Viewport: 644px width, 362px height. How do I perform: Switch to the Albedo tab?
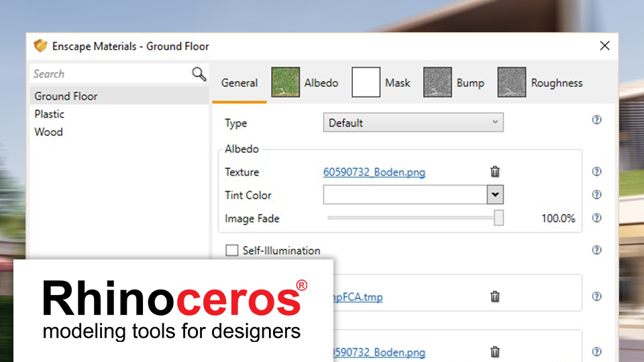coord(305,83)
